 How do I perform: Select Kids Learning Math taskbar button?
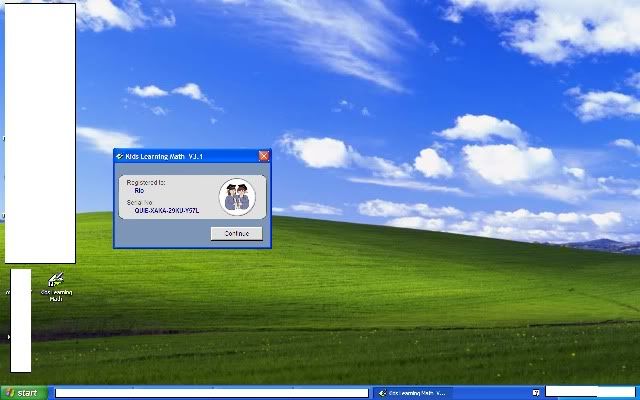click(413, 393)
